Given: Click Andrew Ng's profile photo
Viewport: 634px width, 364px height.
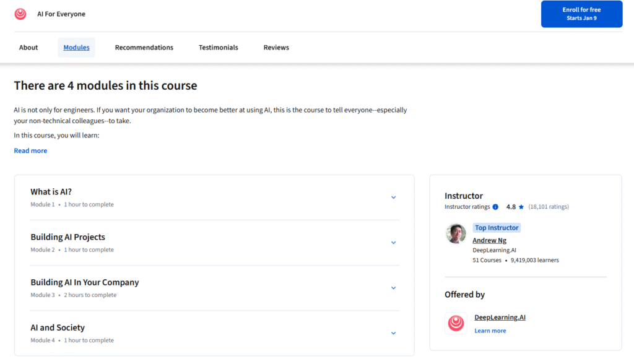Looking at the screenshot, I should pos(456,233).
